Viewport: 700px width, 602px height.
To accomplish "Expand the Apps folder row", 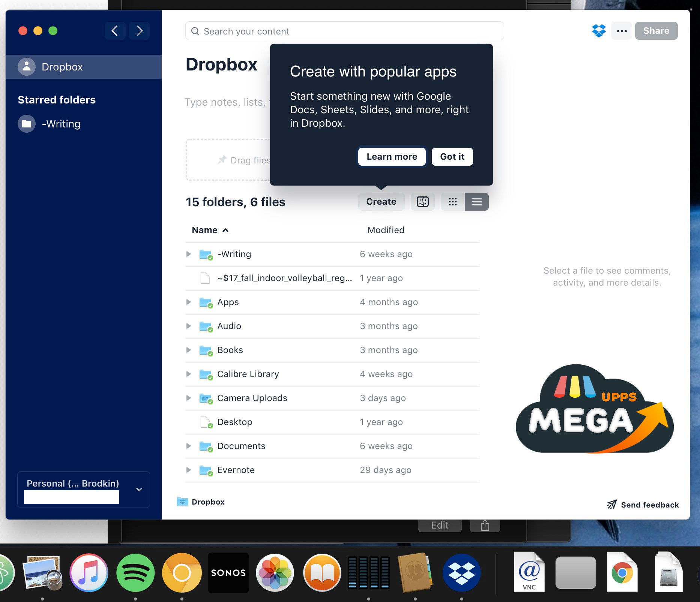I will tap(189, 302).
